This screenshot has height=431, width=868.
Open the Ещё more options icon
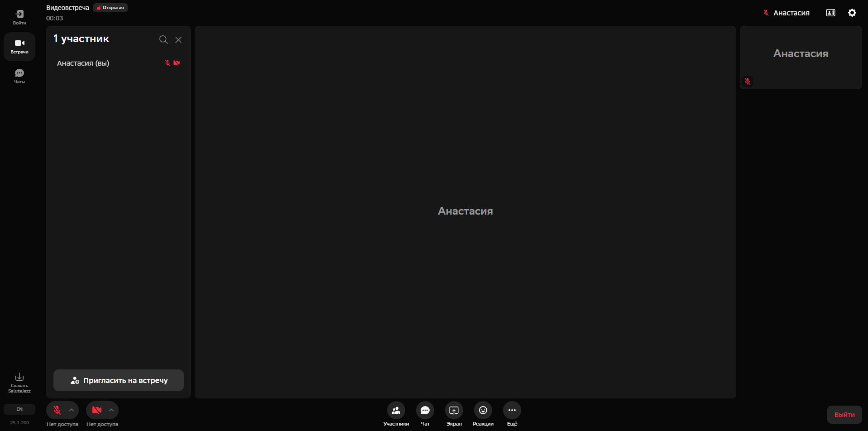[512, 410]
